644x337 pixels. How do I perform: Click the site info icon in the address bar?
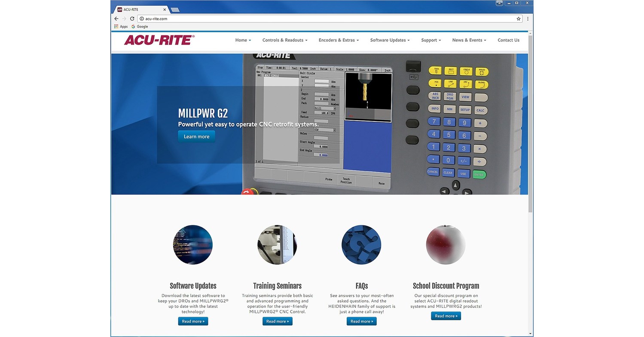point(142,18)
